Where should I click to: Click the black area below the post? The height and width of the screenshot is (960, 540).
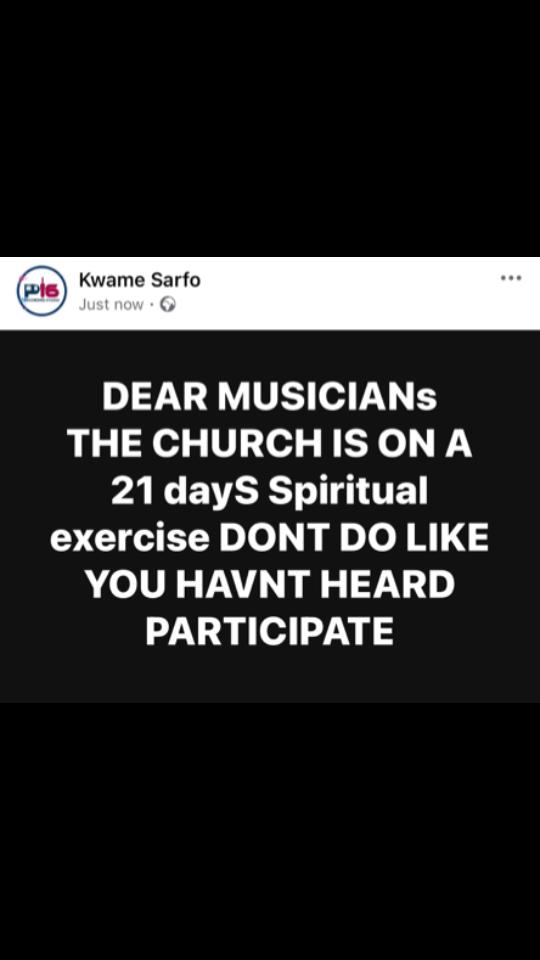coord(270,831)
